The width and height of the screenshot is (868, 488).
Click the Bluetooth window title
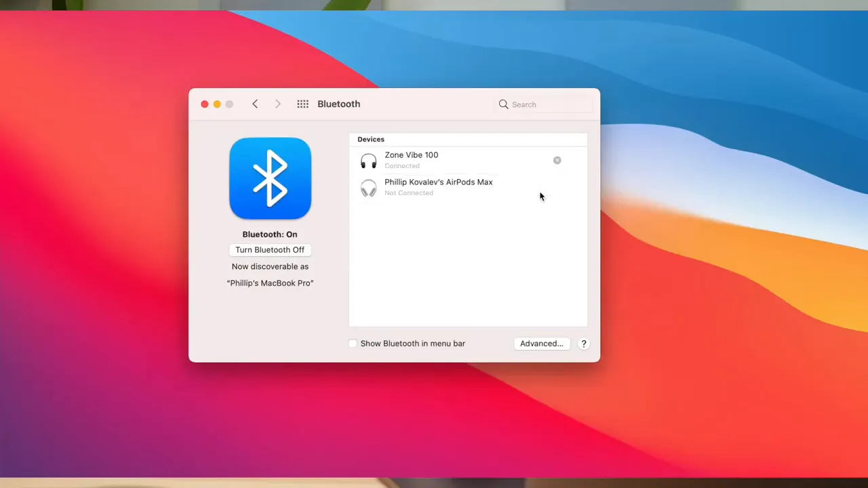(x=338, y=104)
